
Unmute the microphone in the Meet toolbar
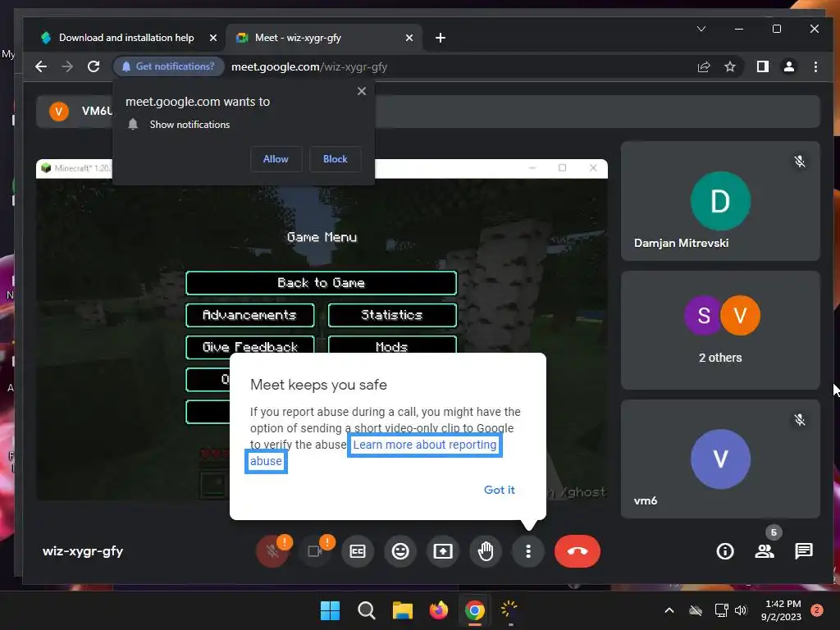point(272,550)
